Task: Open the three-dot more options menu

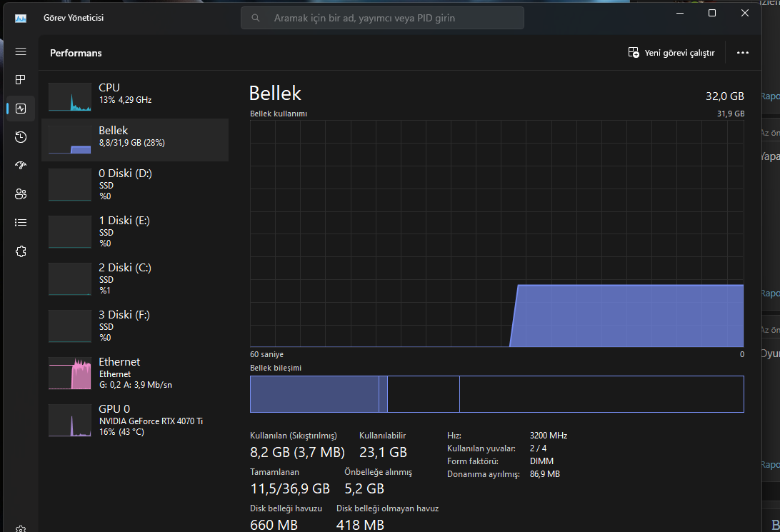Action: (743, 53)
